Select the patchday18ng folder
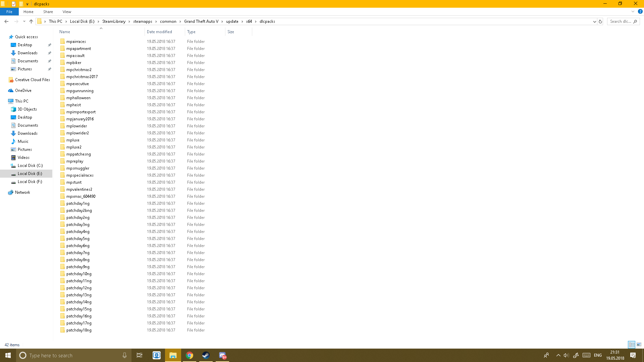Image resolution: width=644 pixels, height=362 pixels. pos(79,330)
